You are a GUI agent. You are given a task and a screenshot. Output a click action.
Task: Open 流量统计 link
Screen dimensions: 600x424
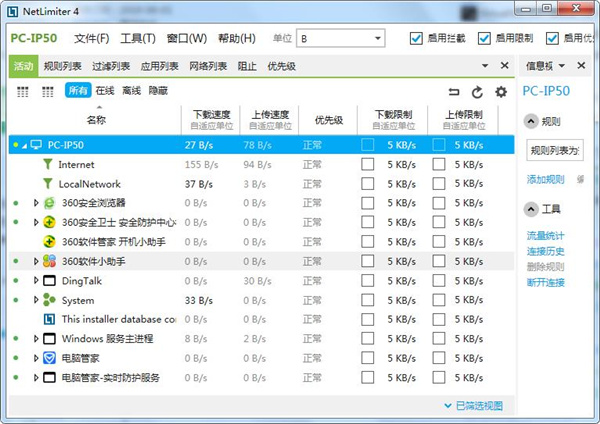545,235
